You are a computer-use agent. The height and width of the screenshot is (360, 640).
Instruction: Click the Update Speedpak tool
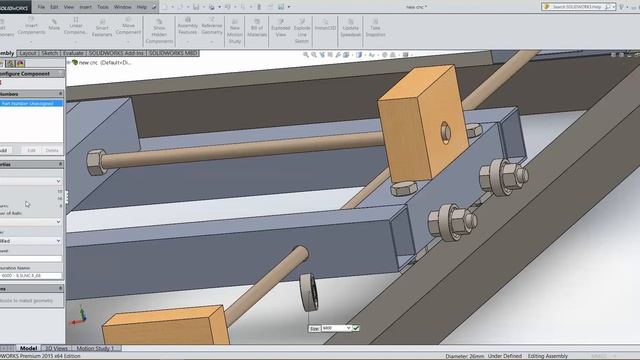[351, 28]
